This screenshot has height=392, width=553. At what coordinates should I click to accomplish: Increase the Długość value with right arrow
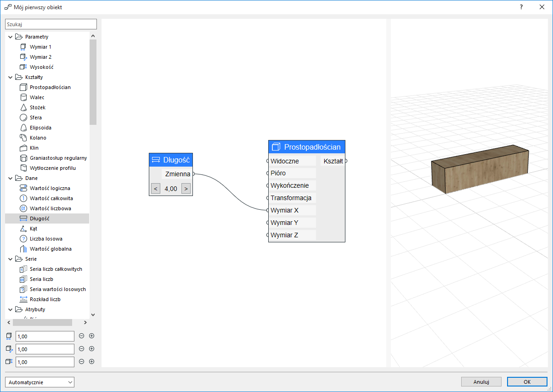(186, 189)
